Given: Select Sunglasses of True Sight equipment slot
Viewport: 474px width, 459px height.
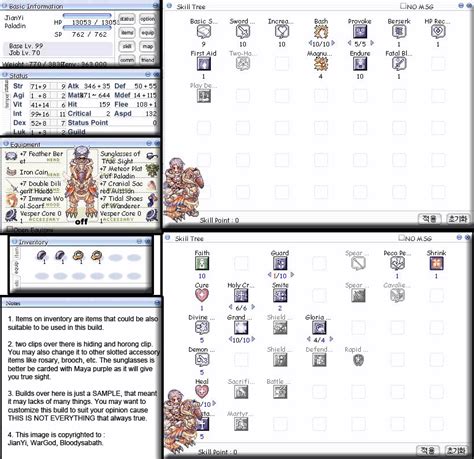Looking at the screenshot, I should pyautogui.click(x=129, y=157).
